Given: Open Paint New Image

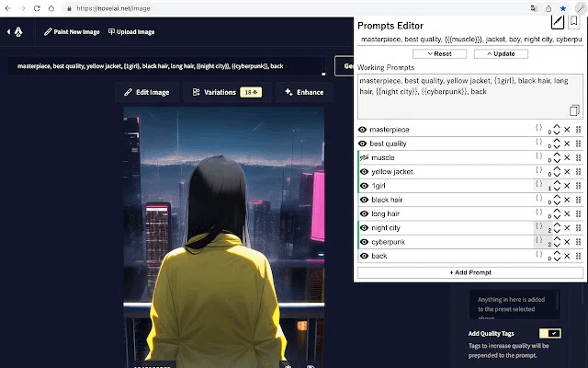Looking at the screenshot, I should click(72, 32).
